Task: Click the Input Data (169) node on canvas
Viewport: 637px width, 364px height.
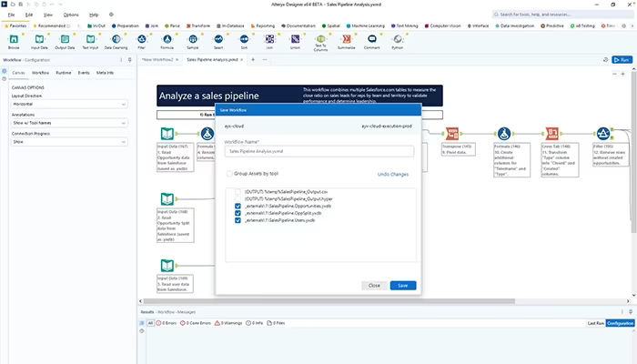Action: (x=167, y=266)
